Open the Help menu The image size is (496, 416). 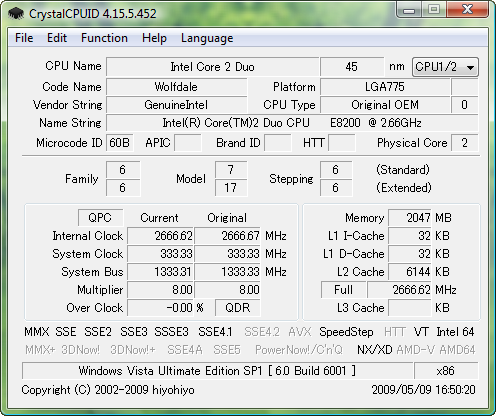coord(154,38)
